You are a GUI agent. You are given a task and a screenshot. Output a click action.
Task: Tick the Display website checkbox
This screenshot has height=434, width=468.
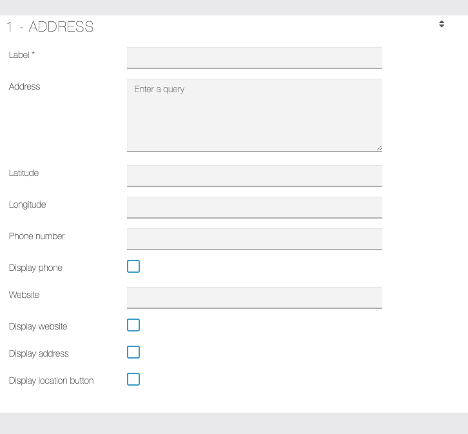(133, 325)
